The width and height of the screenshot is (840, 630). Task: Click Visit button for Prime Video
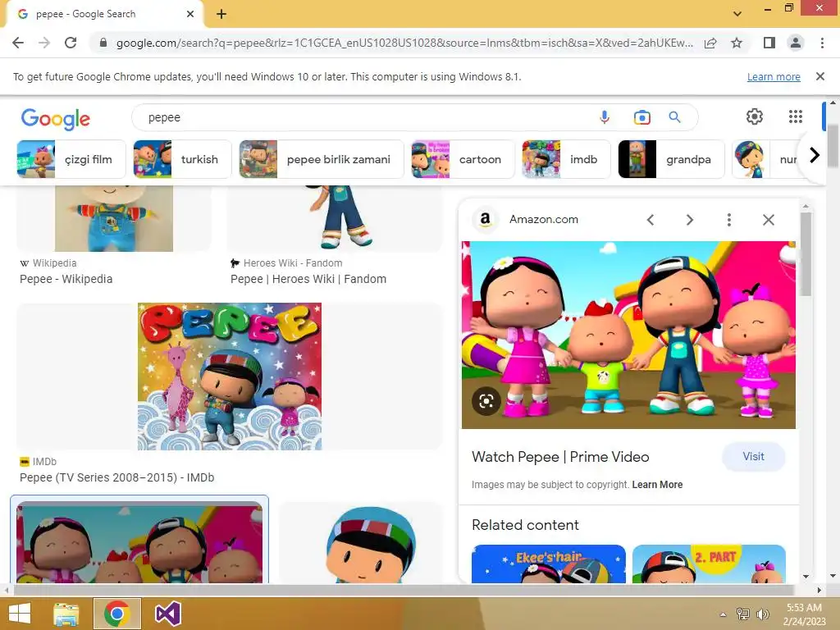pyautogui.click(x=753, y=456)
